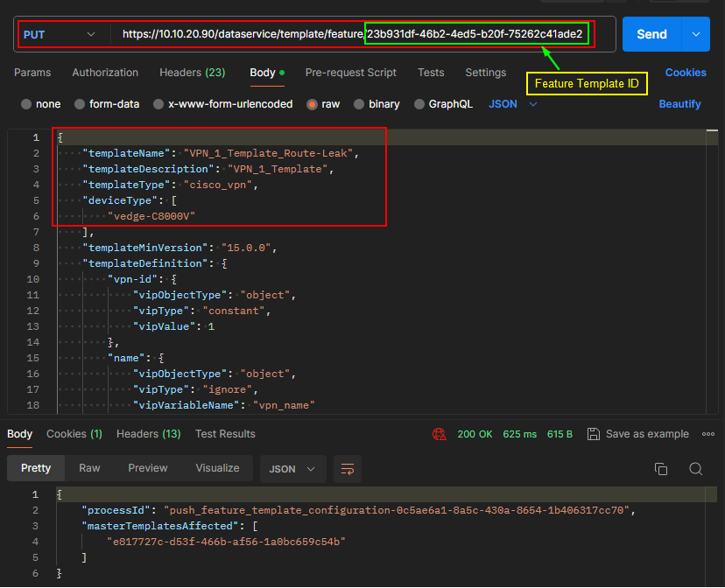The width and height of the screenshot is (725, 588).
Task: Click the copy response icon
Action: [x=661, y=469]
